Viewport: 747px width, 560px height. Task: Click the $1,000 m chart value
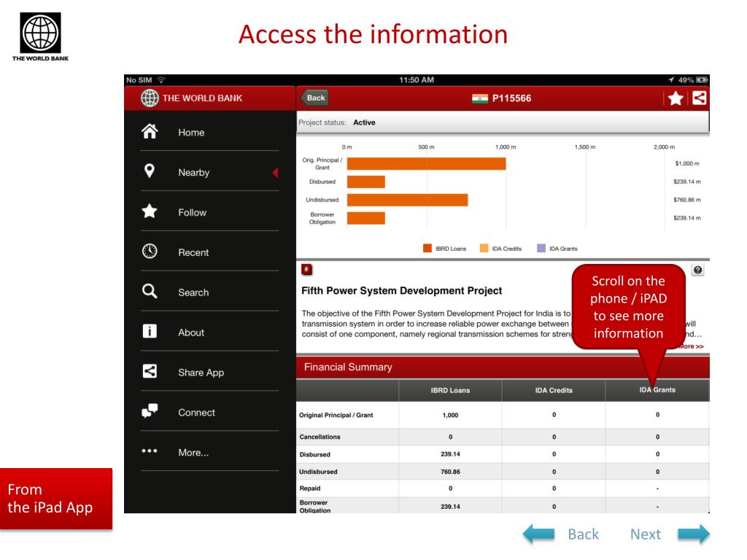[687, 163]
